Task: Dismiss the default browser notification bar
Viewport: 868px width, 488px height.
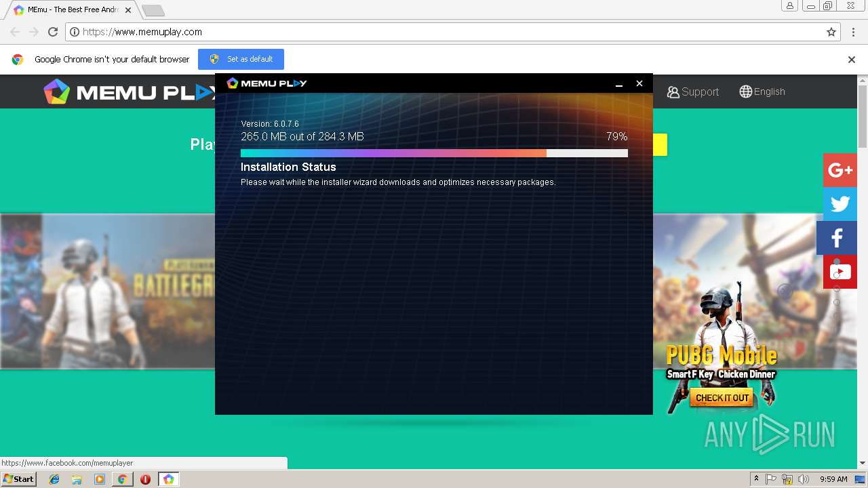Action: (852, 59)
